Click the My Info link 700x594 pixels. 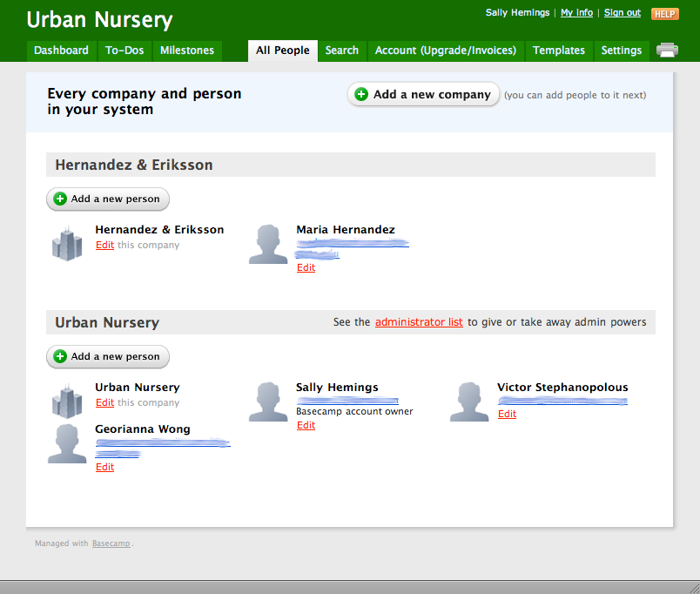point(576,13)
